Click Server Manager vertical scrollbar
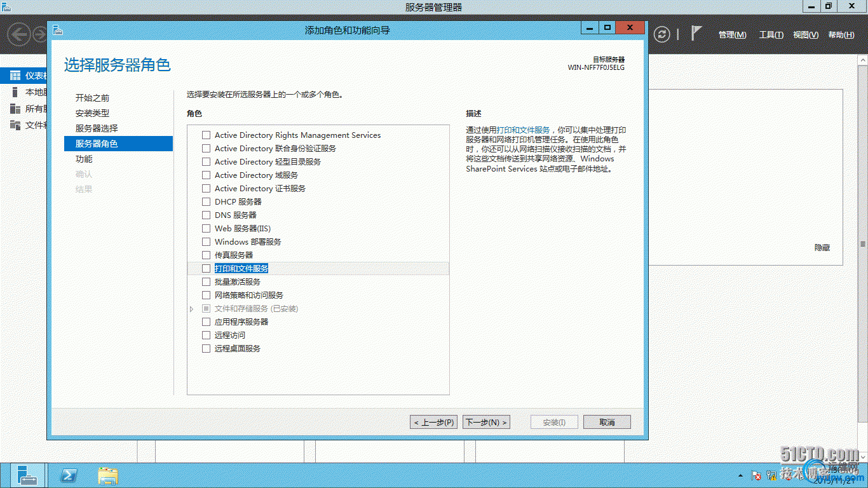 863,244
